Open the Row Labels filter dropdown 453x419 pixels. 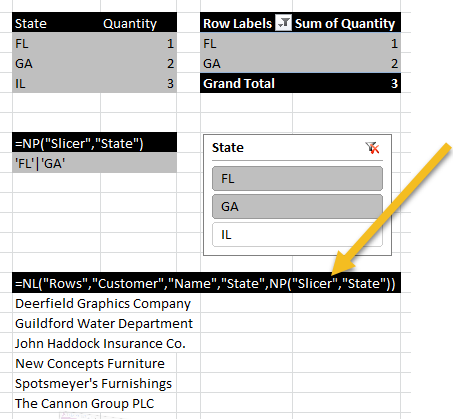click(283, 23)
